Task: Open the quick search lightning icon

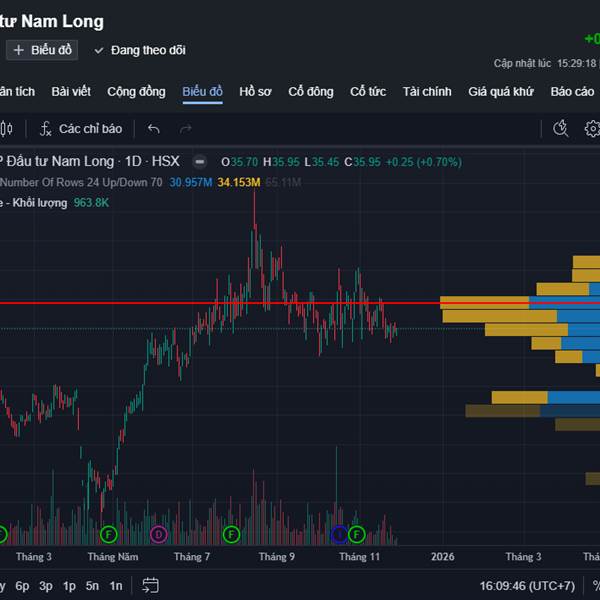Action: point(561,129)
